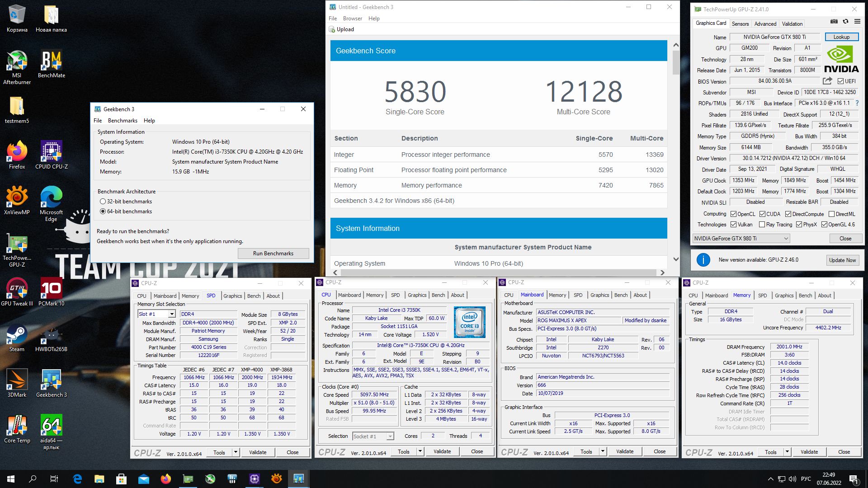Toggle the OpenCL checkbox in GPU-Z
868x488 pixels.
[x=733, y=214]
